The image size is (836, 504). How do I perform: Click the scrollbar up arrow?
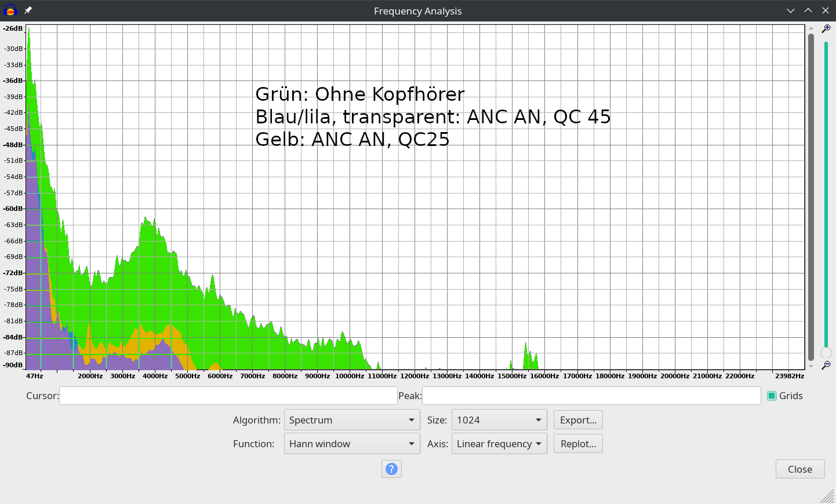click(811, 28)
